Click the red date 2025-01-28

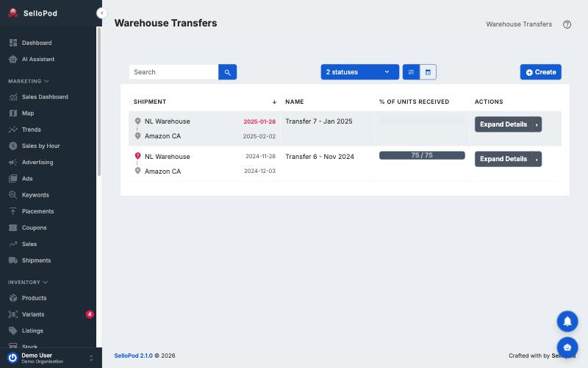(x=259, y=121)
